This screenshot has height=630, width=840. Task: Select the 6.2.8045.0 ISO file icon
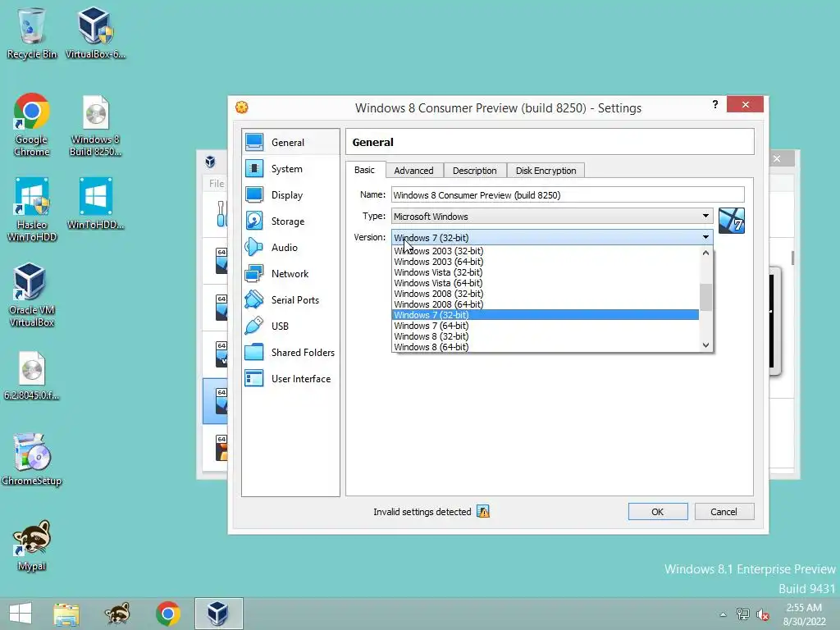32,376
